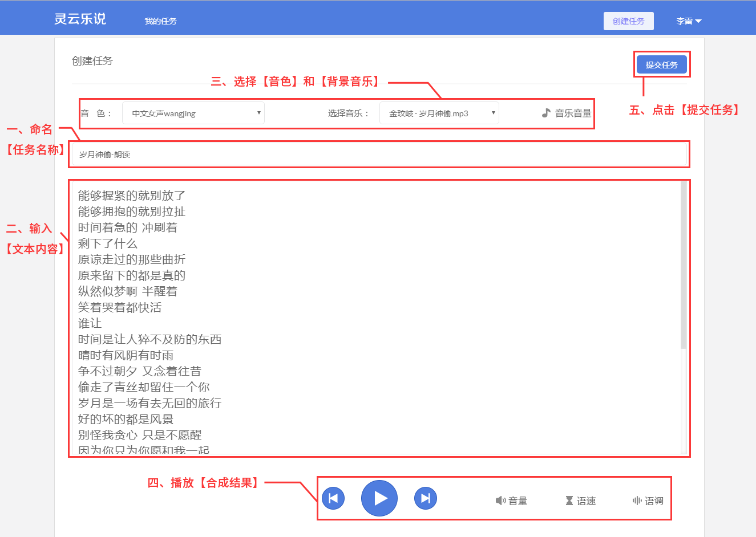Click the skip to next track button
Image resolution: width=756 pixels, height=537 pixels.
pos(425,498)
